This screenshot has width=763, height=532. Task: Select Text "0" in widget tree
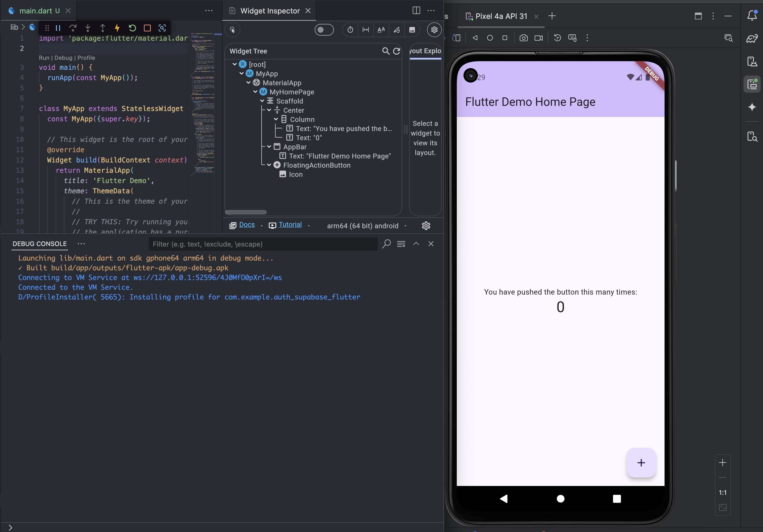tap(305, 138)
